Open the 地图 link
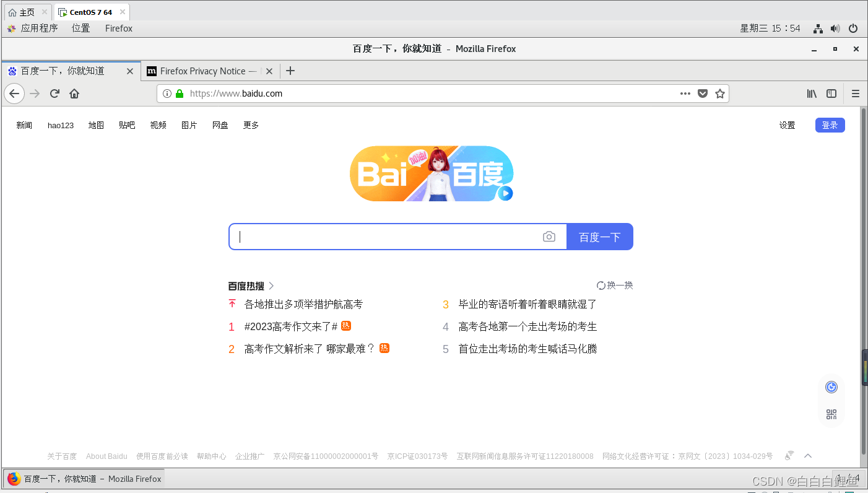 click(96, 125)
